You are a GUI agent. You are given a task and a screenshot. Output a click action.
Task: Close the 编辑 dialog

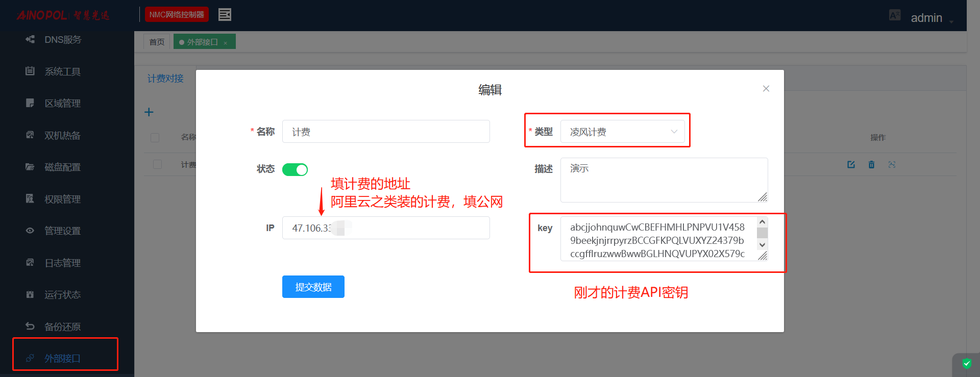766,89
